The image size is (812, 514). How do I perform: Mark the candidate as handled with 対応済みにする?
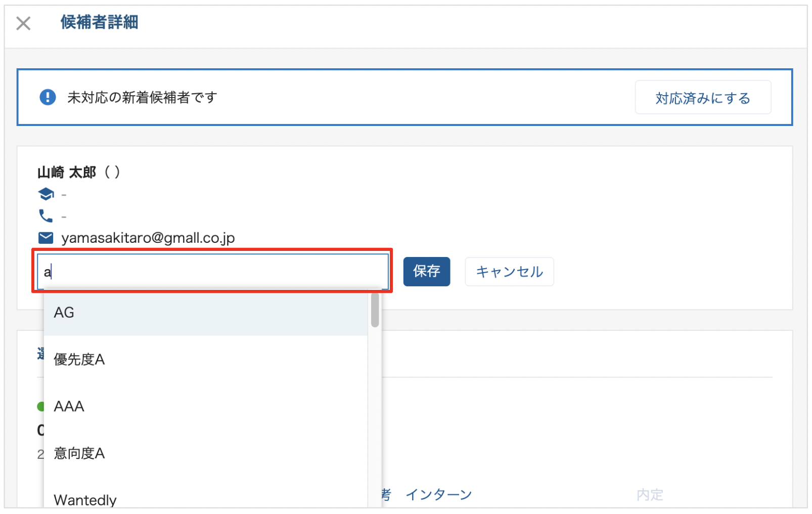pos(702,98)
